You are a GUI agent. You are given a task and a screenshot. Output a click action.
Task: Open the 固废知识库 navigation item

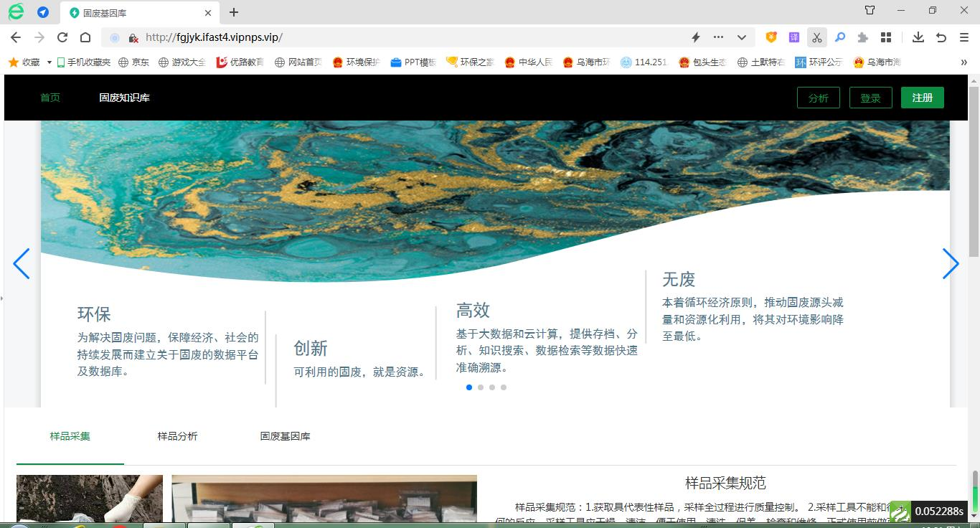(x=124, y=98)
